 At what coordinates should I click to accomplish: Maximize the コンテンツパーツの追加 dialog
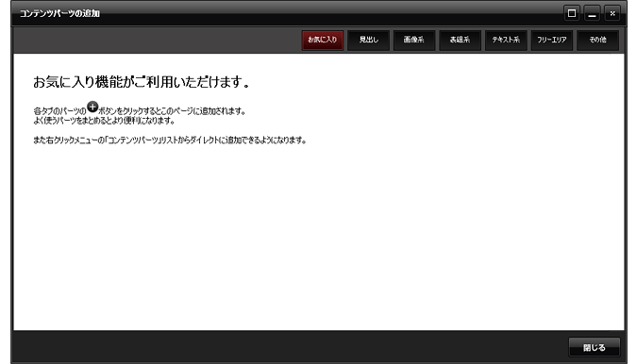tap(572, 13)
